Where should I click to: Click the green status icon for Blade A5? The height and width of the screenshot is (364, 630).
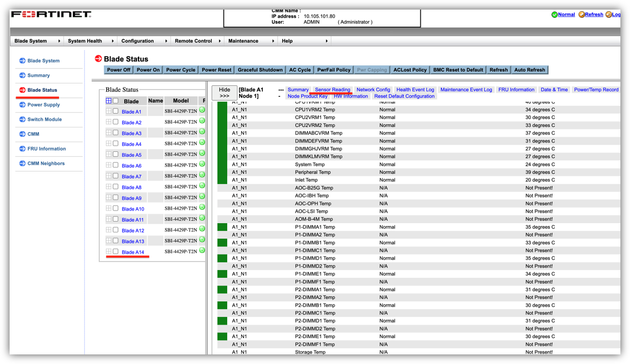pyautogui.click(x=202, y=153)
